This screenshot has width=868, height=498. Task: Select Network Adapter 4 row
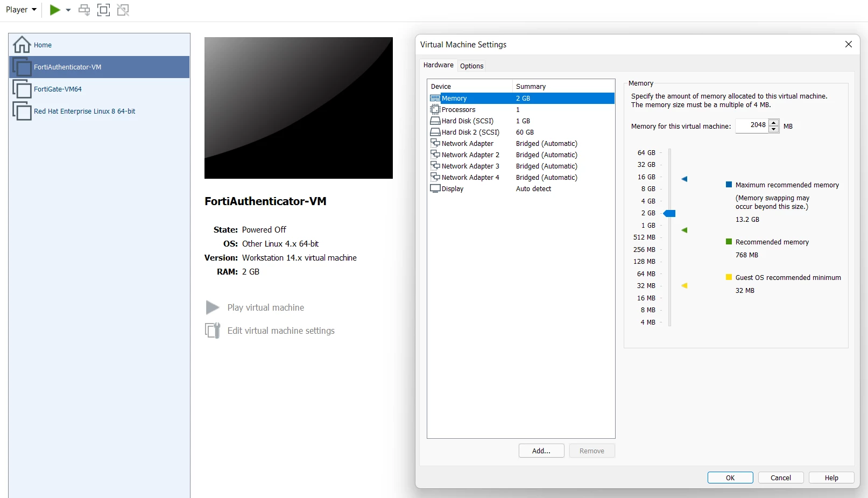coord(521,178)
